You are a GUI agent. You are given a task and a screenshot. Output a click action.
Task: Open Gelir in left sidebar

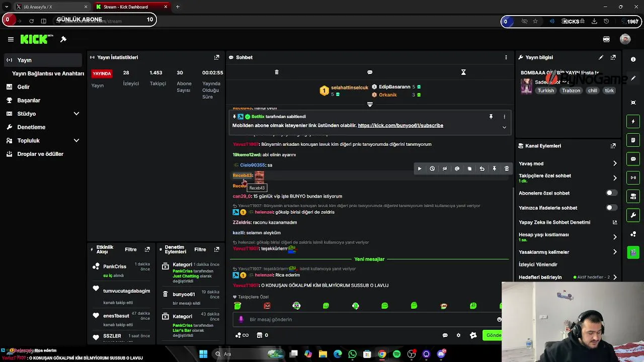point(42,87)
